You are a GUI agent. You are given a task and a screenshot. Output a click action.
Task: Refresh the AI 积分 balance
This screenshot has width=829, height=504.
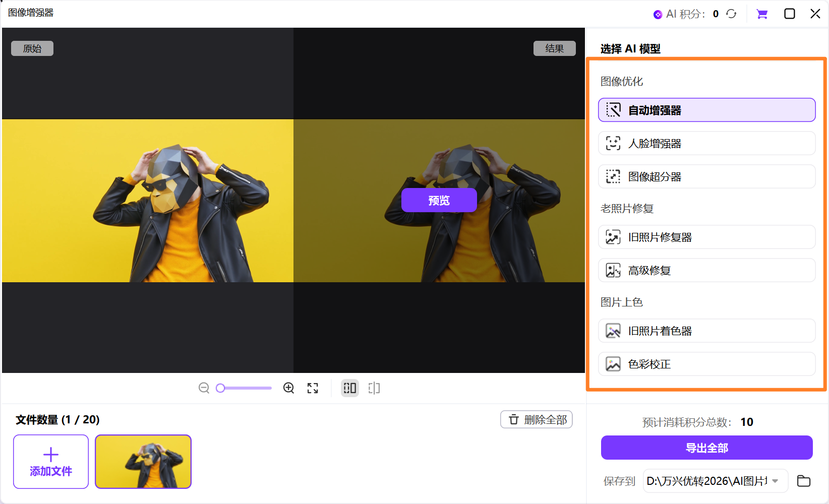731,14
